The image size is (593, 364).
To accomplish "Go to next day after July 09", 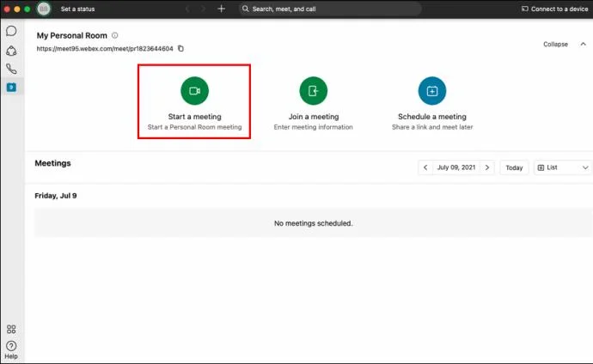I will 487,167.
